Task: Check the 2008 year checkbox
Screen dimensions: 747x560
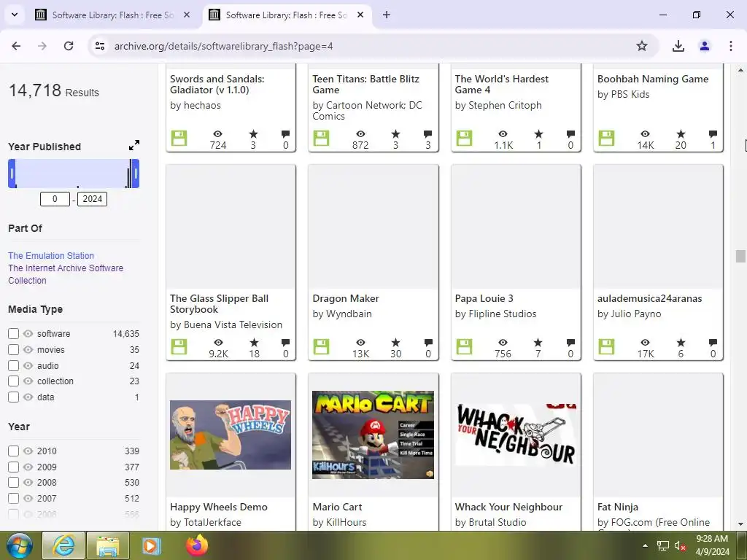Action: coord(13,483)
